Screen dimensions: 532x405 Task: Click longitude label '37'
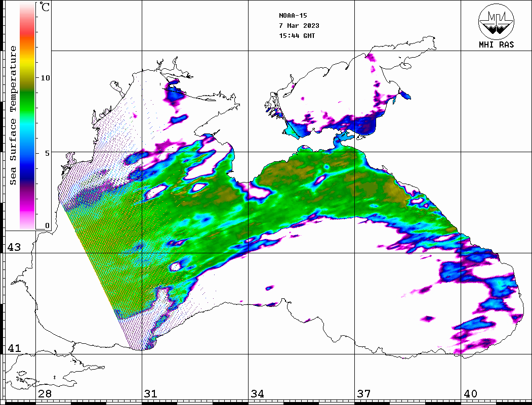[x=364, y=394]
